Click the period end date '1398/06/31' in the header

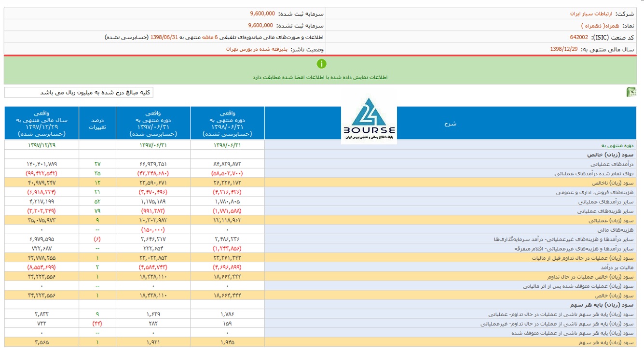click(x=164, y=37)
